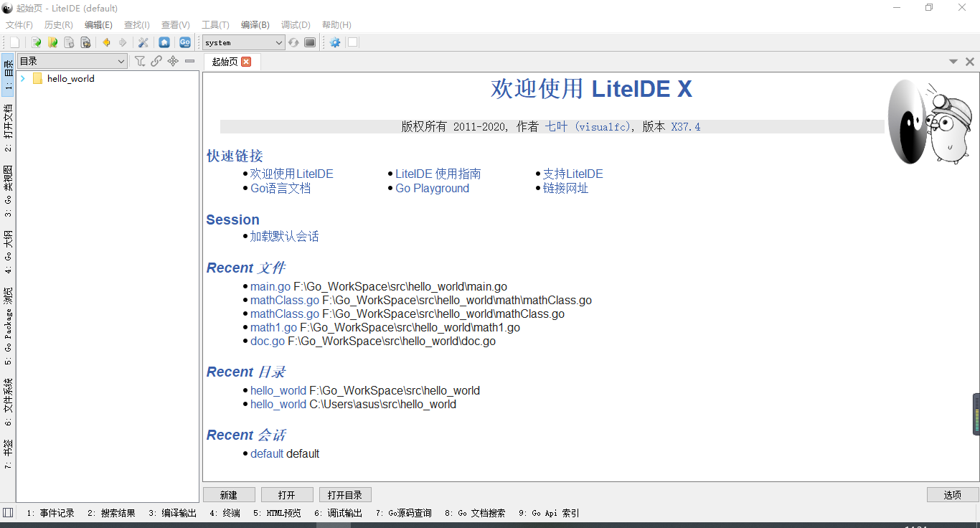The height and width of the screenshot is (528, 980).
Task: Click the four-arrow move icon in folder panel
Action: pos(173,61)
